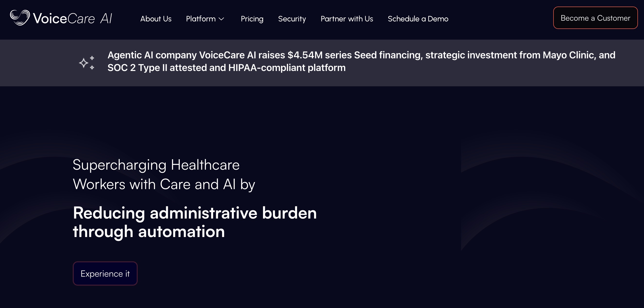This screenshot has width=644, height=308.
Task: Click the VoiceCare AI wordmark text
Action: pyautogui.click(x=73, y=18)
